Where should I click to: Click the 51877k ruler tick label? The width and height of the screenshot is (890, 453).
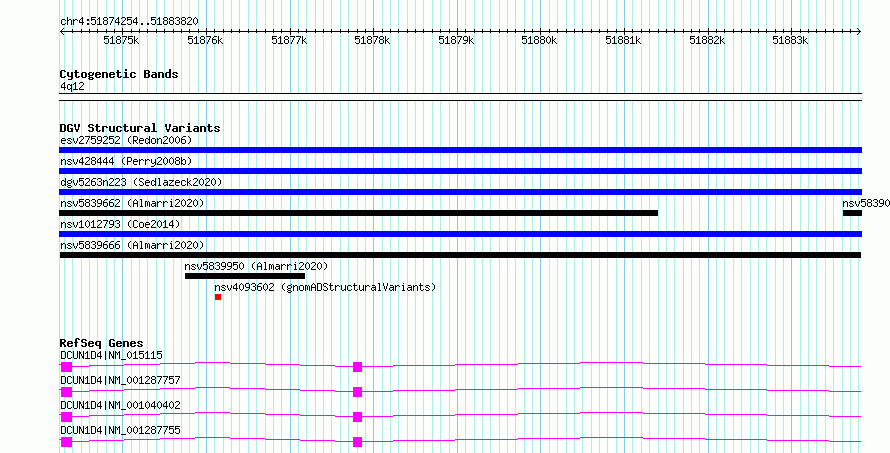click(289, 40)
